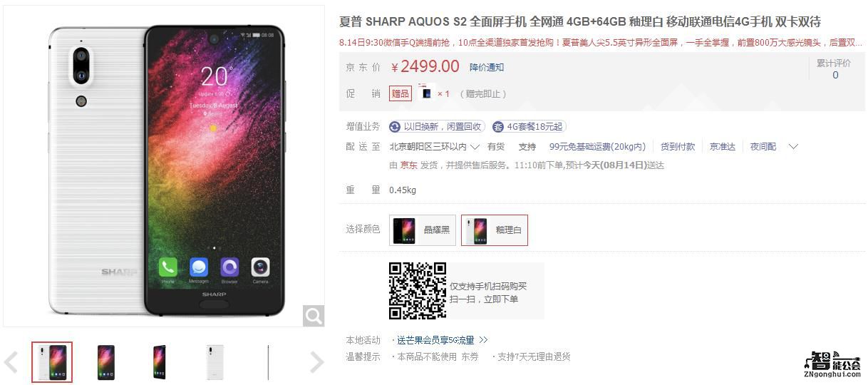This screenshot has height=385, width=868.
Task: Click the 累计评价 review count
Action: point(835,68)
